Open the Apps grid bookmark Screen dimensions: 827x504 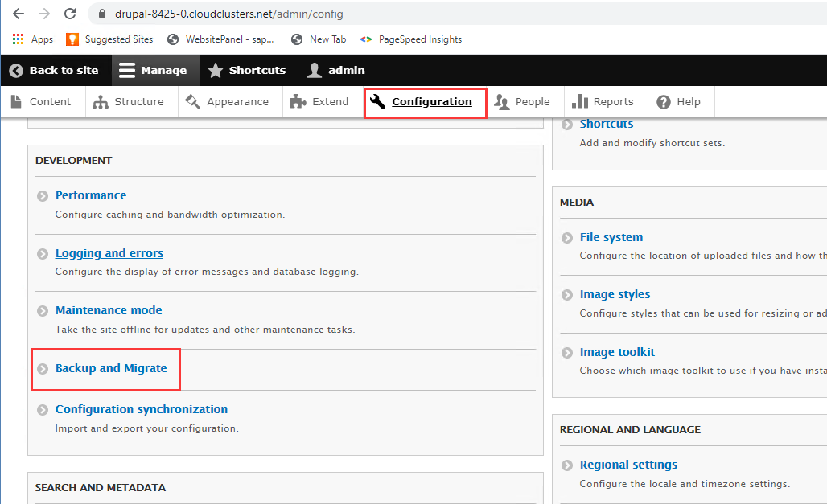click(32, 39)
